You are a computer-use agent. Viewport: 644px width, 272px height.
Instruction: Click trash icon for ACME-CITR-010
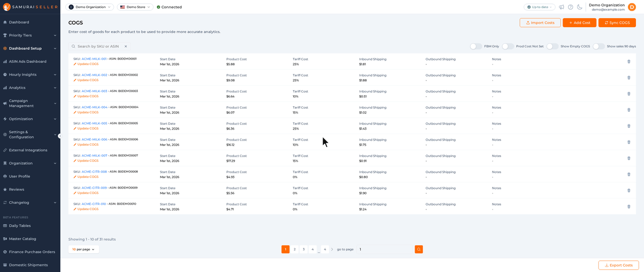tap(628, 207)
